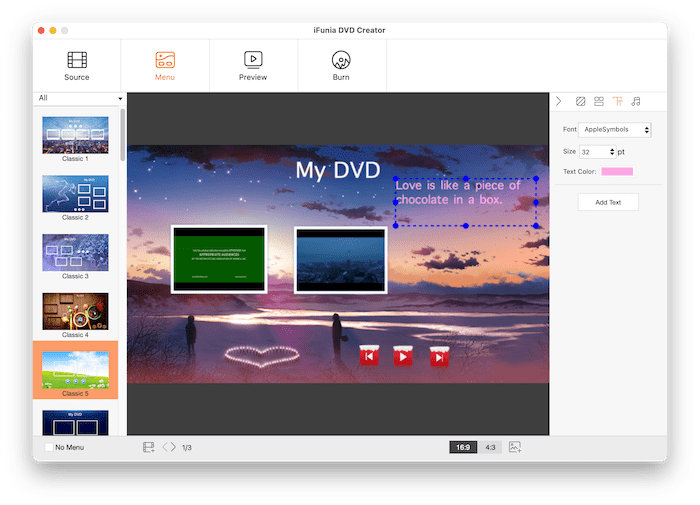Click the Add Text button
The width and height of the screenshot is (700, 505).
click(x=608, y=202)
